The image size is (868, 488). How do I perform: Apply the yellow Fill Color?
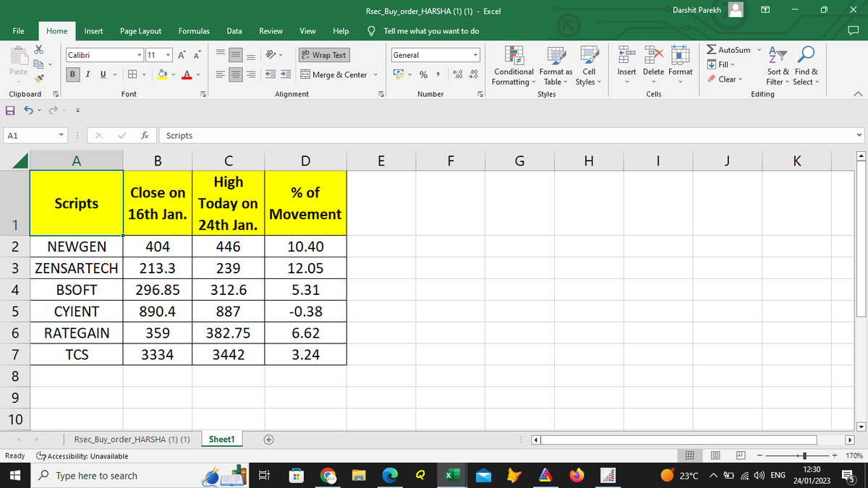163,75
